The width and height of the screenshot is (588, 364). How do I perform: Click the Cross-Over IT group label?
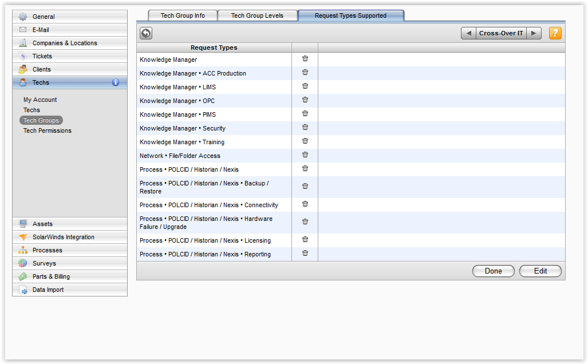coord(501,33)
